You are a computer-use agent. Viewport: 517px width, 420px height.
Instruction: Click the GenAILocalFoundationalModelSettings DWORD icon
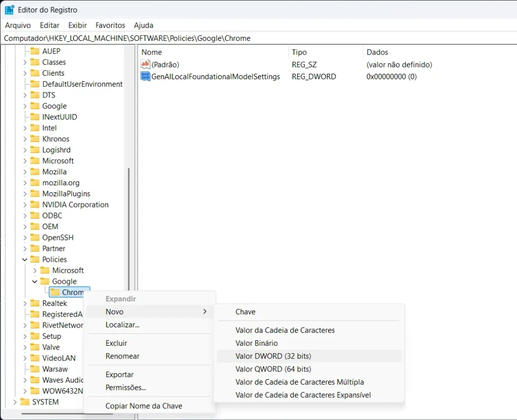point(145,77)
